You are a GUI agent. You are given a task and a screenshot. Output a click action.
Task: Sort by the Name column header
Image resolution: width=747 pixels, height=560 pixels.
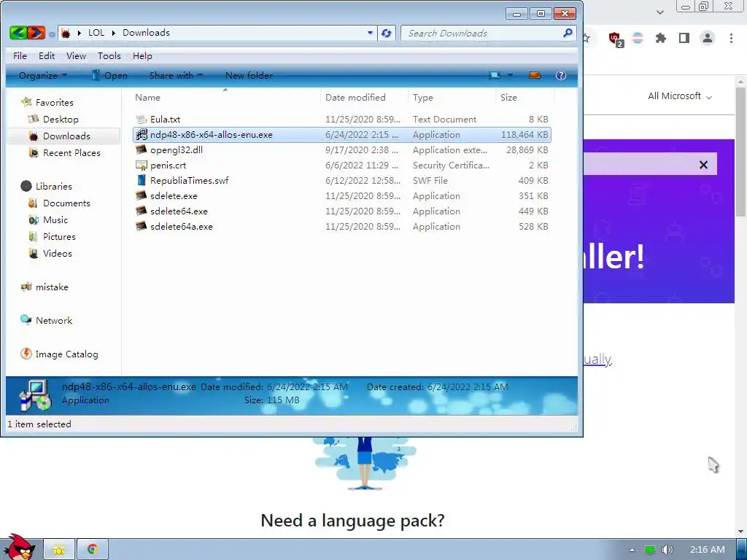(x=225, y=97)
